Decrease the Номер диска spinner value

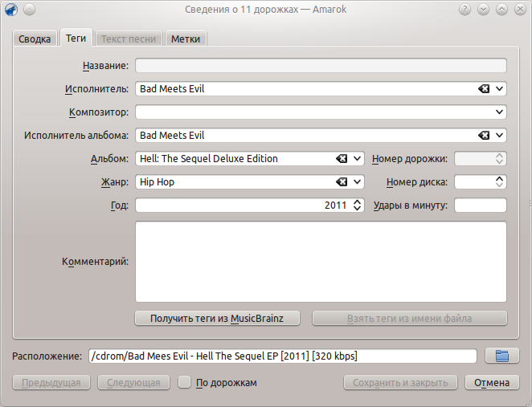[x=499, y=185]
